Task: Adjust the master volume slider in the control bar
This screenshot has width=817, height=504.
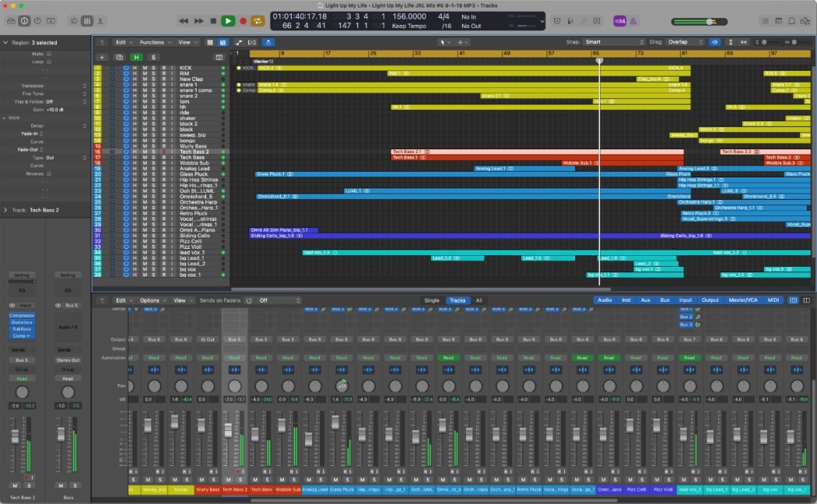Action: pyautogui.click(x=708, y=22)
